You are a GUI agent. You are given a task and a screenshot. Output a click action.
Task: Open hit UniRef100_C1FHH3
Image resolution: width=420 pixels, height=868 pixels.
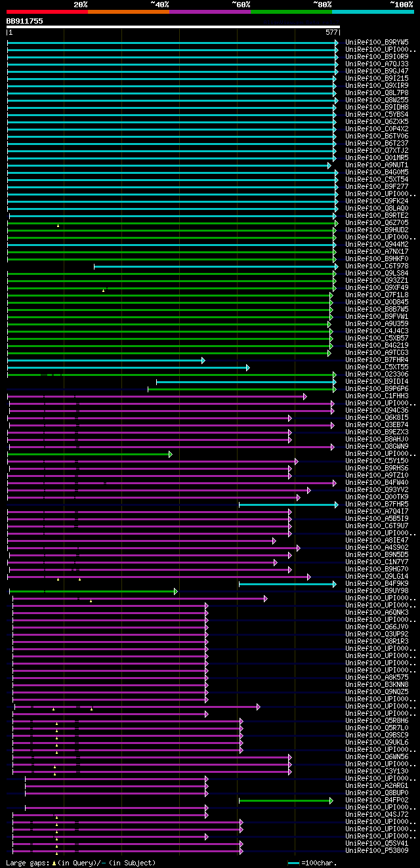pyautogui.click(x=377, y=396)
